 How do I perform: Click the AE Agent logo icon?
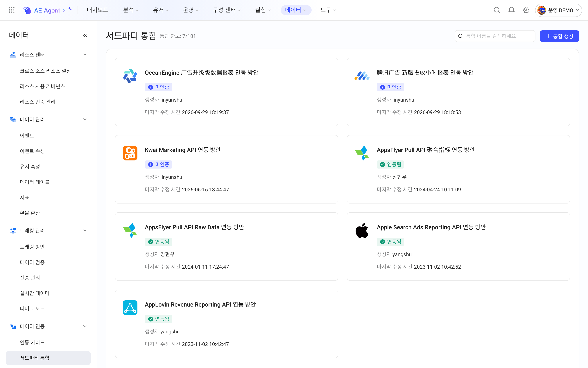(27, 10)
